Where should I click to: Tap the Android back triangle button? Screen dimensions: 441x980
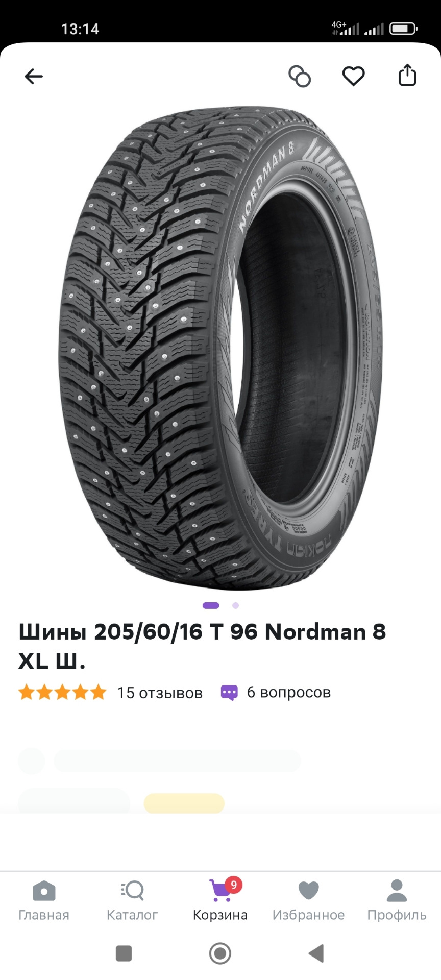coord(316,953)
